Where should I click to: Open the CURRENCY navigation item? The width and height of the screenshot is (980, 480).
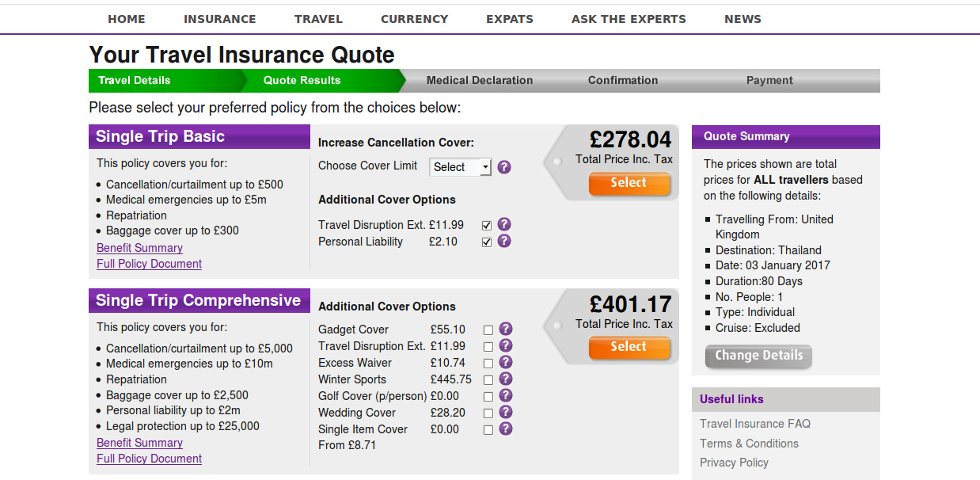414,19
